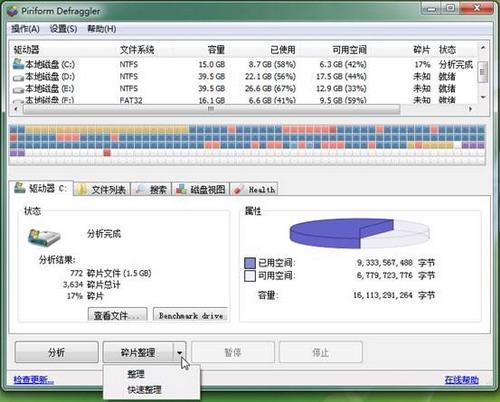Click the yellow block strip in drive map
Viewport: 500px width, 402px height.
(x=107, y=129)
